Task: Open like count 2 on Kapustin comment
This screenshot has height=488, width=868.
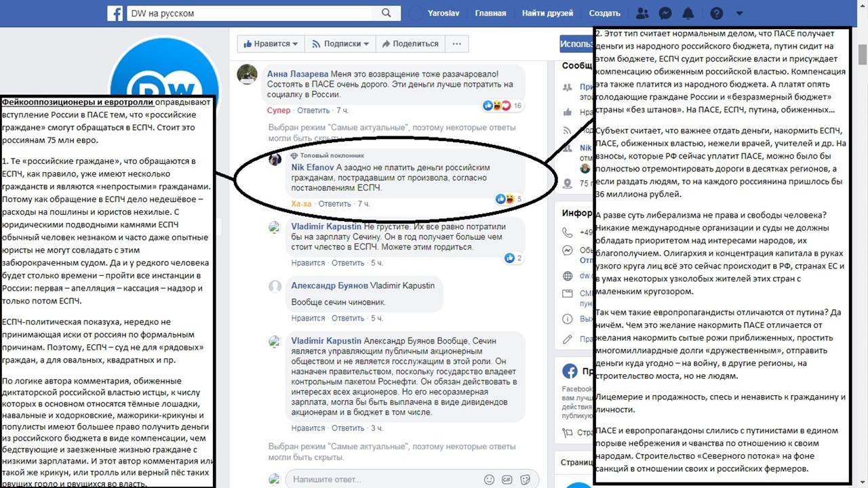Action: [x=513, y=258]
